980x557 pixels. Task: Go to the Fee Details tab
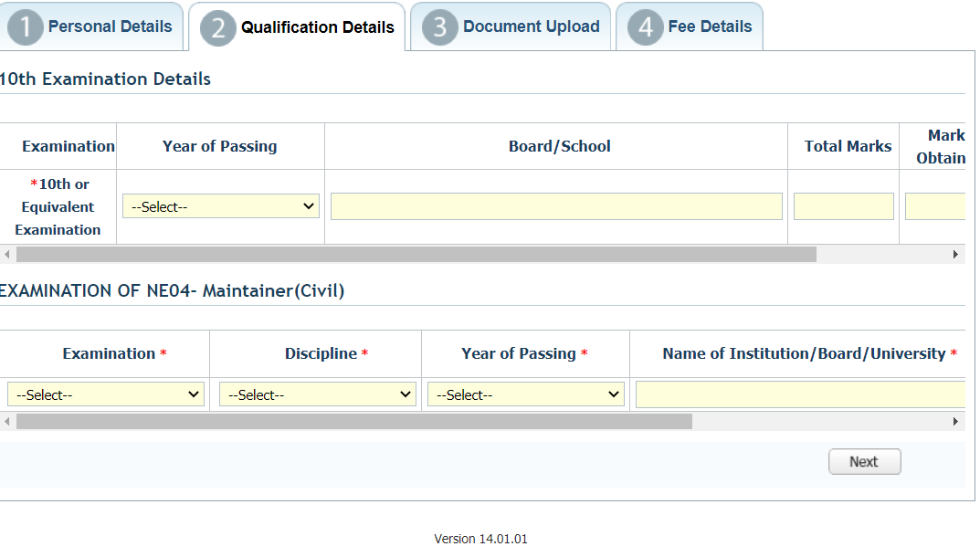[710, 26]
